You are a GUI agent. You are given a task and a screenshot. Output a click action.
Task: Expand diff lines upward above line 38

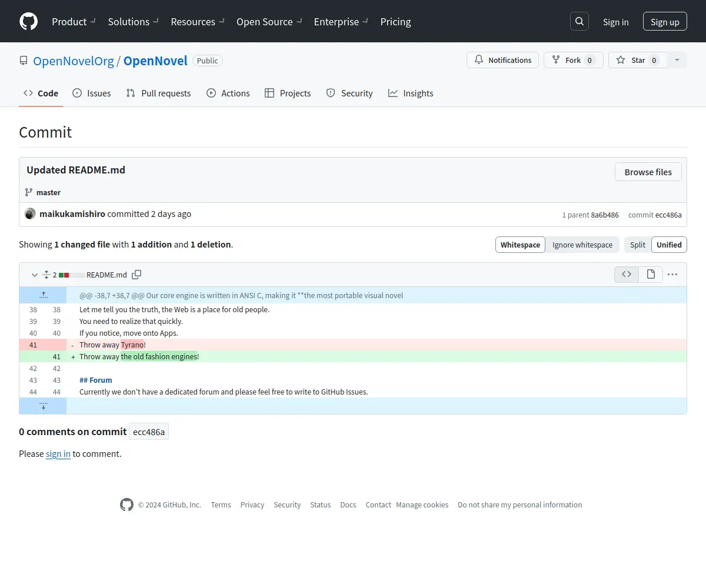click(43, 295)
